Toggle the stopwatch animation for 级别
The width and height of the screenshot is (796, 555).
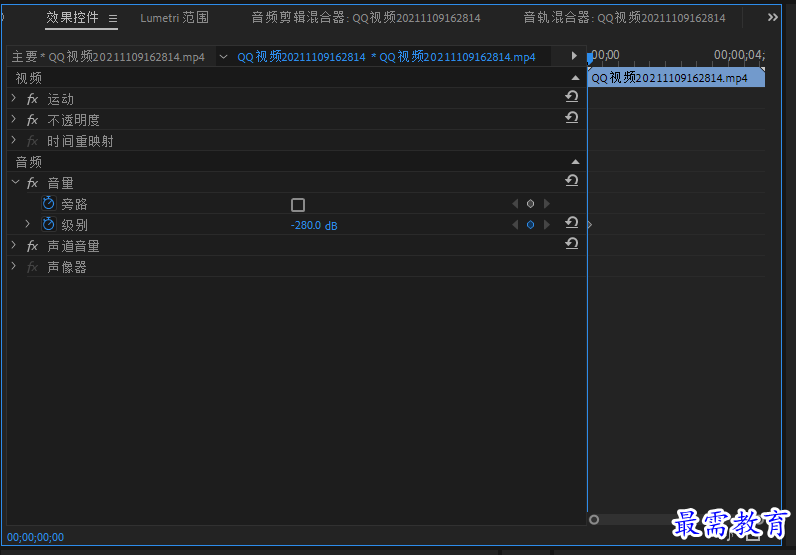[49, 224]
